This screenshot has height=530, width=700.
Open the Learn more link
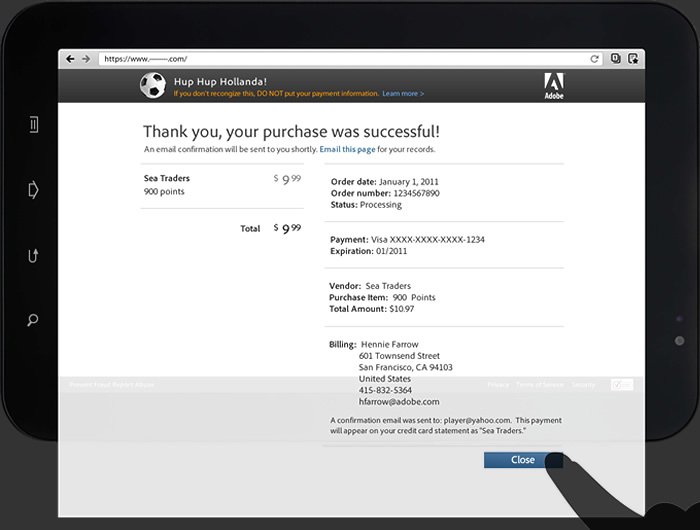click(403, 94)
